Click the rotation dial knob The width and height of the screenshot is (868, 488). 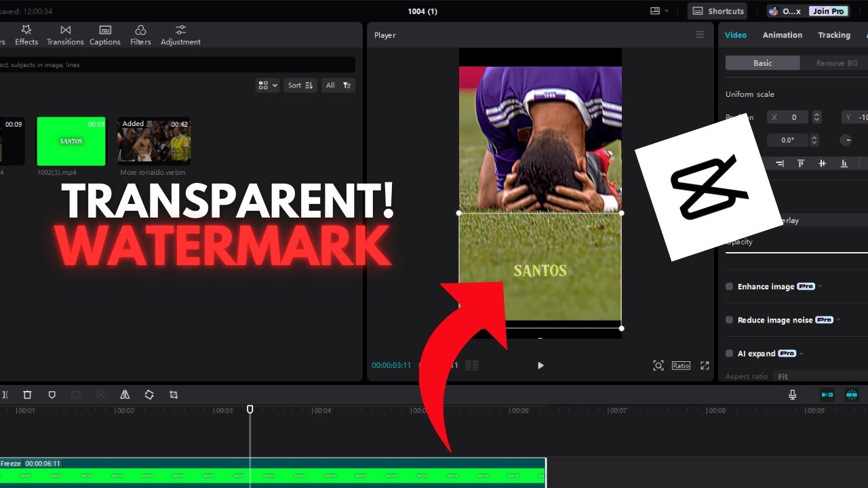(x=846, y=140)
